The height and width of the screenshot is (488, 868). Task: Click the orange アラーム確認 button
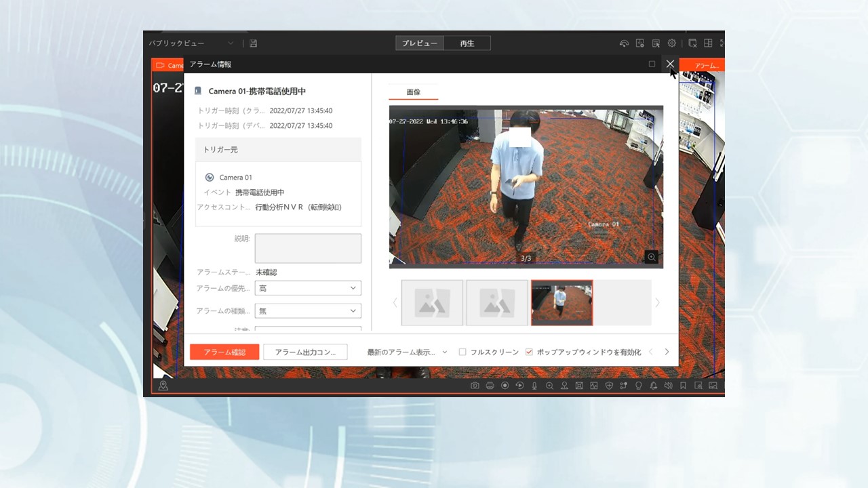point(224,352)
